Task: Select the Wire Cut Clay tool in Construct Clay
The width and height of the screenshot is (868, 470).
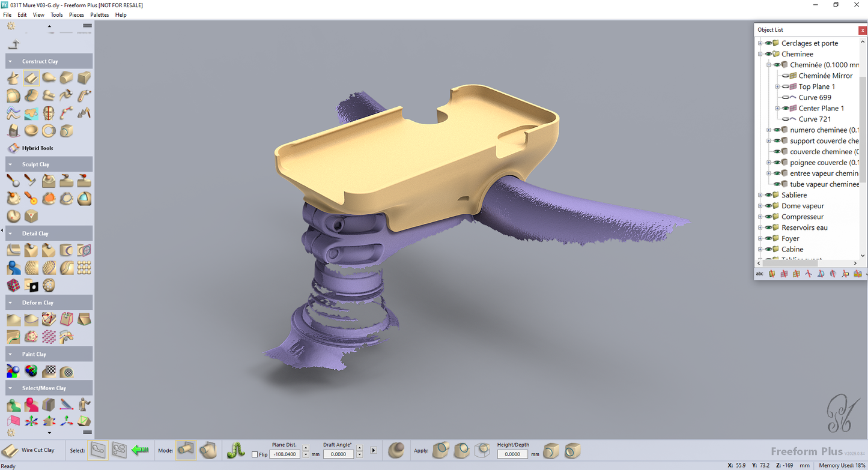Action: (x=31, y=77)
